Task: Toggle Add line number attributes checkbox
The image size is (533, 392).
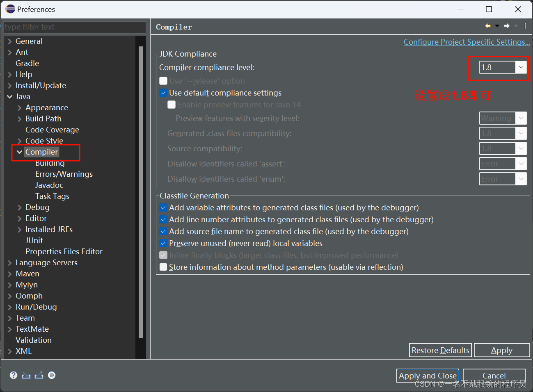Action: tap(163, 219)
